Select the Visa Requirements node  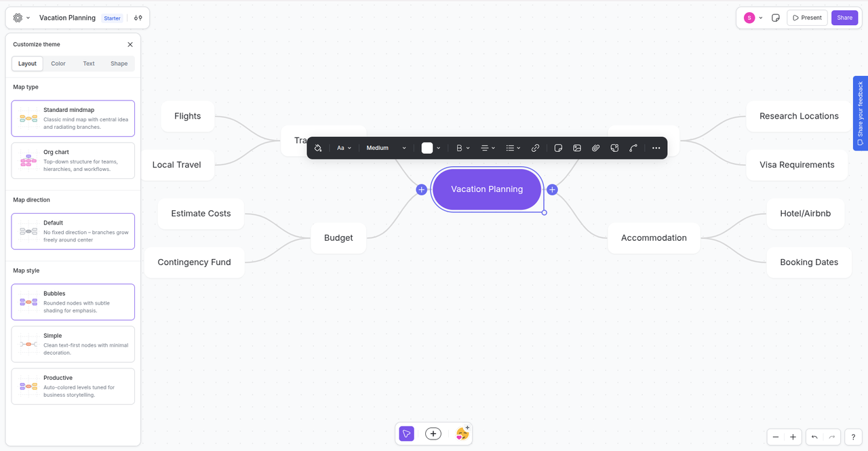pos(797,165)
